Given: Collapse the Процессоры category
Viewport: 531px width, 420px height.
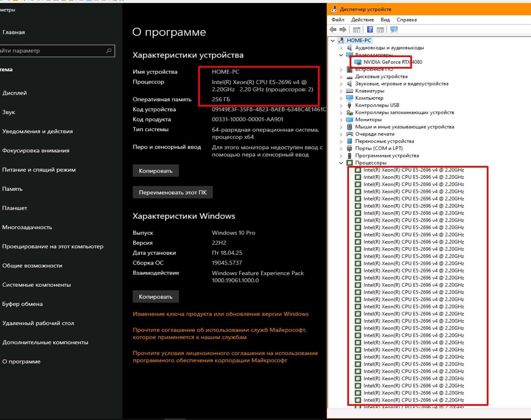Looking at the screenshot, I should point(341,163).
